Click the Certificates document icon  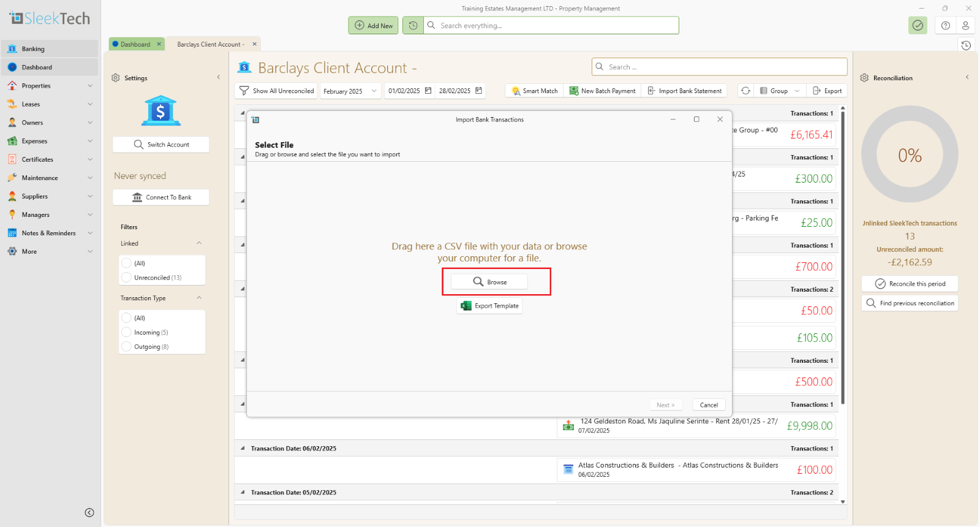(12, 159)
